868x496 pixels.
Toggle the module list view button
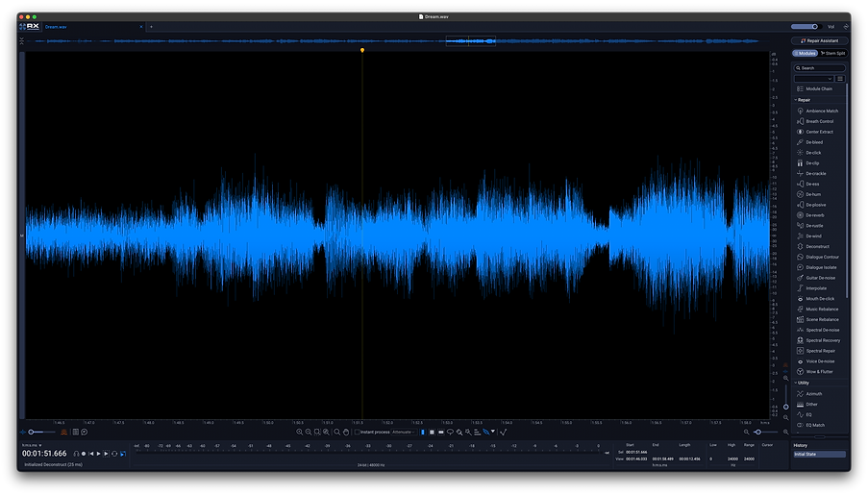click(x=840, y=79)
